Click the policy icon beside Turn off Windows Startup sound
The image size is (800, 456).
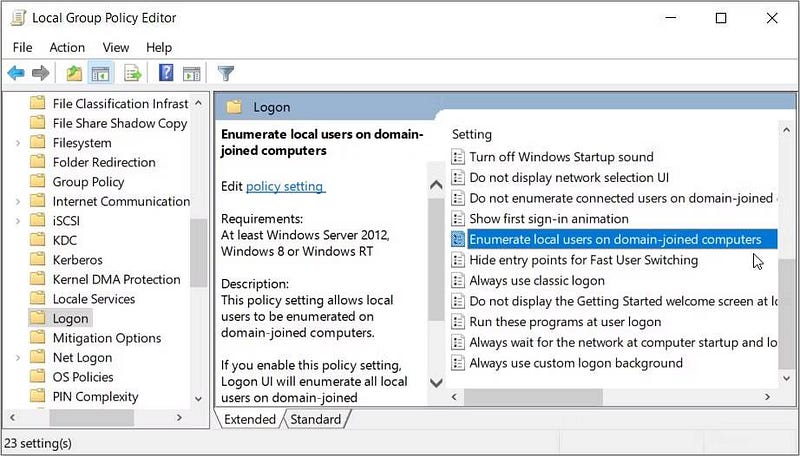(458, 157)
